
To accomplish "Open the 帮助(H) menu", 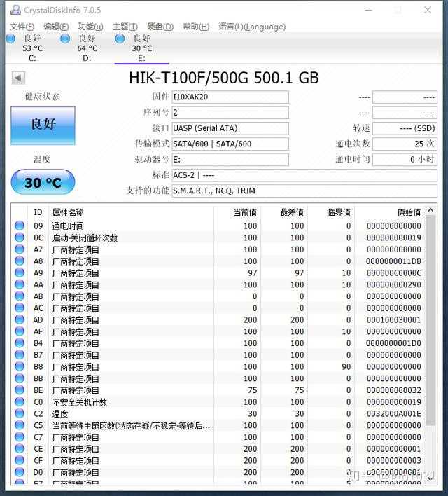I will 196,27.
